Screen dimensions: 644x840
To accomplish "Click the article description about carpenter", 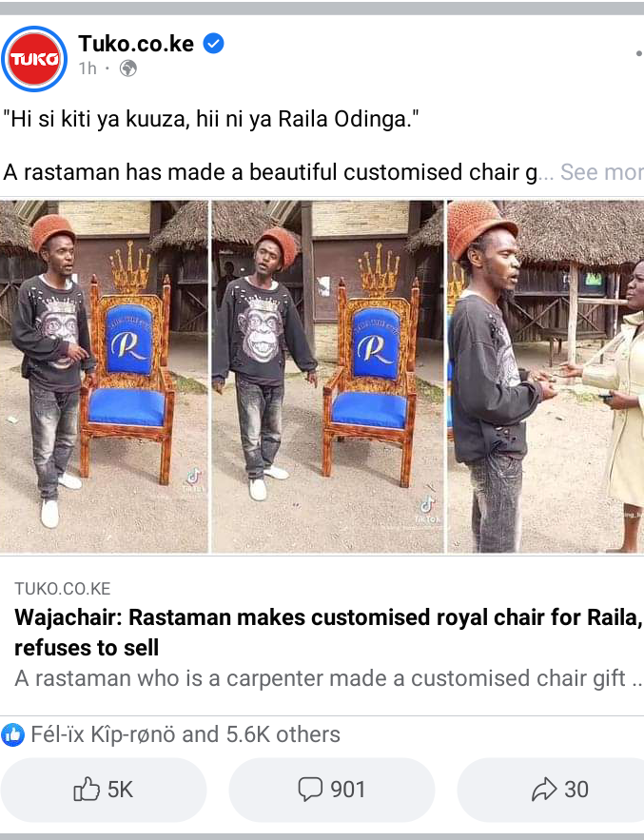I will pyautogui.click(x=328, y=678).
